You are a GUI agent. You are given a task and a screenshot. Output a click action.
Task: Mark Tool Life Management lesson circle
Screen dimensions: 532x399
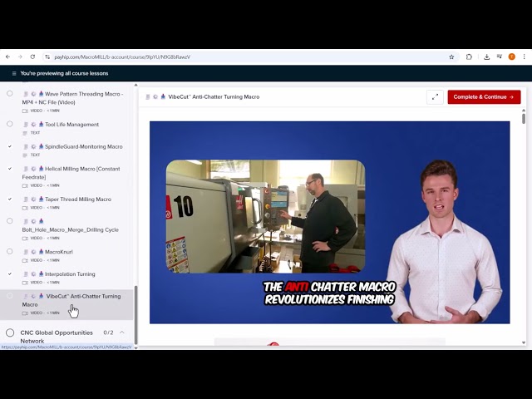[x=10, y=124]
